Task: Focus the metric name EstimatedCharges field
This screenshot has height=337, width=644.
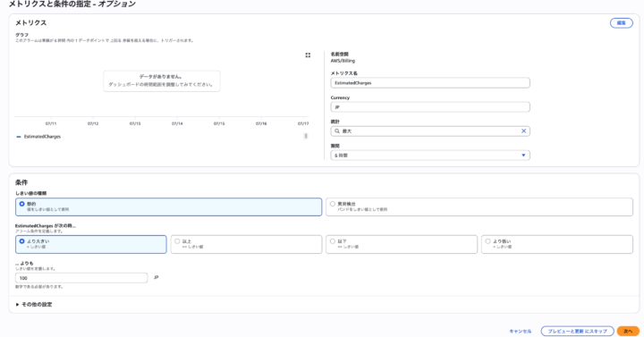Action: point(430,83)
